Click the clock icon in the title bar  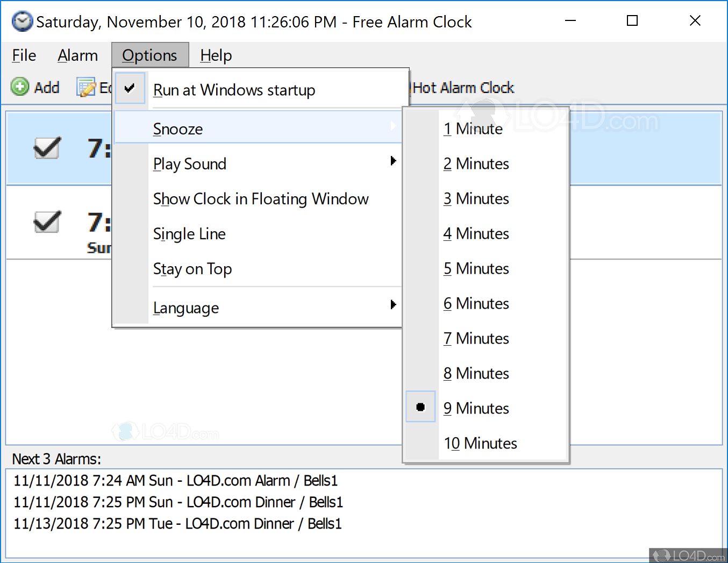coord(22,22)
